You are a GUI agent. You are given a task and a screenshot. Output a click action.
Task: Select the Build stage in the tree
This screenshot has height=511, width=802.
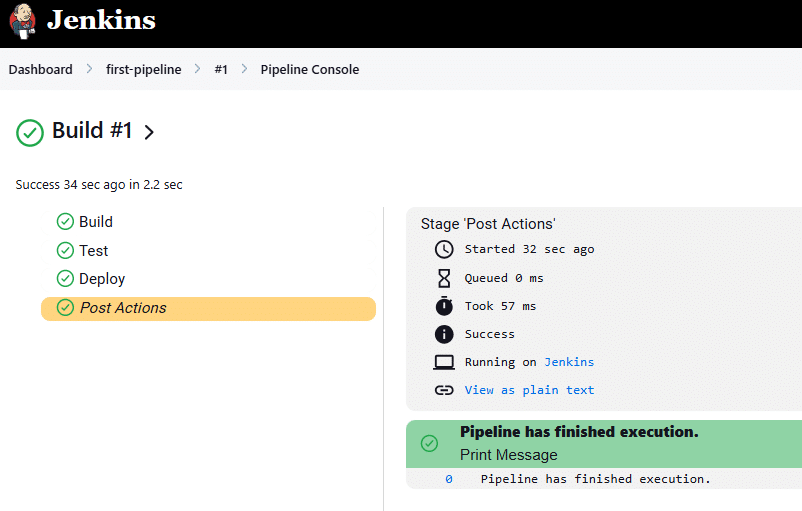coord(96,222)
